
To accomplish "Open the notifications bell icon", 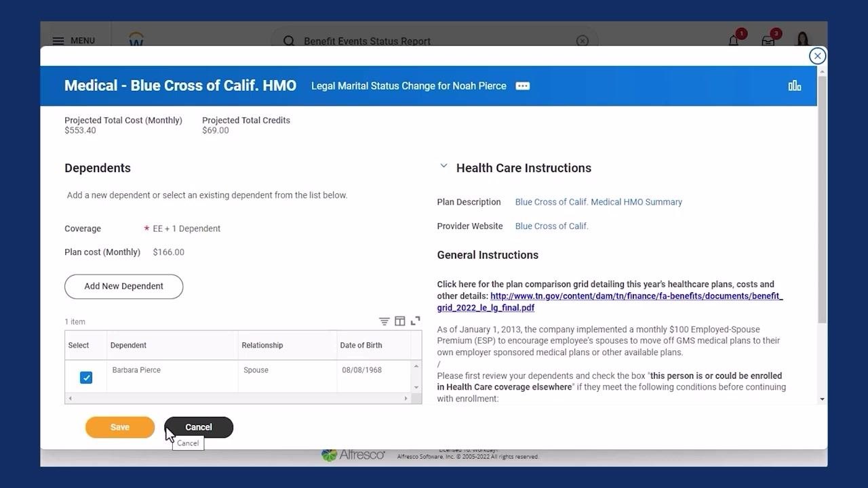I will 734,41.
